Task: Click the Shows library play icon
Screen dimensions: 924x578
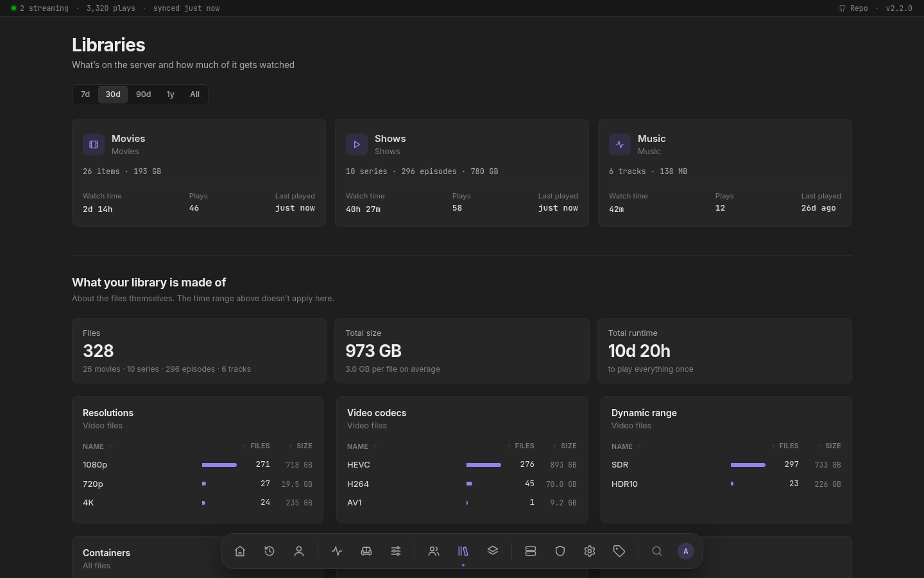Action: coord(357,144)
